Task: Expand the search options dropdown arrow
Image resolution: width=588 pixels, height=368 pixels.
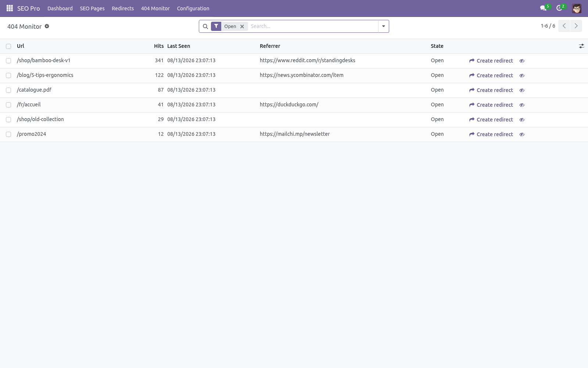Action: 383,26
